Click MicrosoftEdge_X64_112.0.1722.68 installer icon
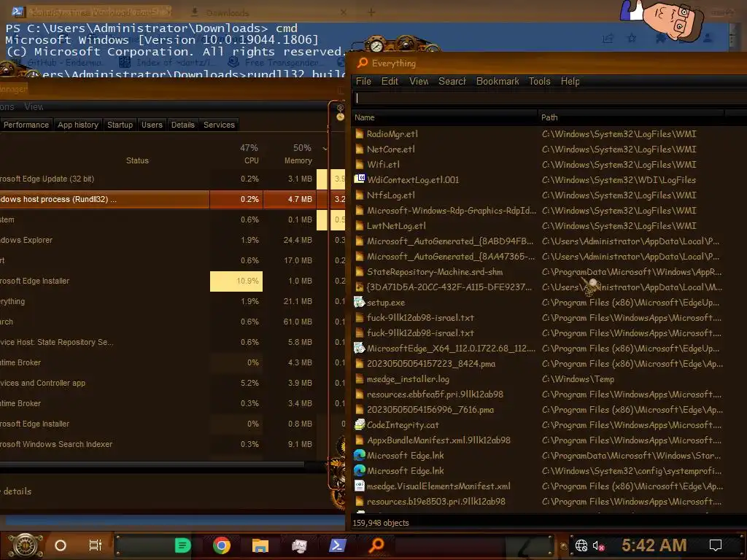This screenshot has width=747, height=560. (359, 348)
